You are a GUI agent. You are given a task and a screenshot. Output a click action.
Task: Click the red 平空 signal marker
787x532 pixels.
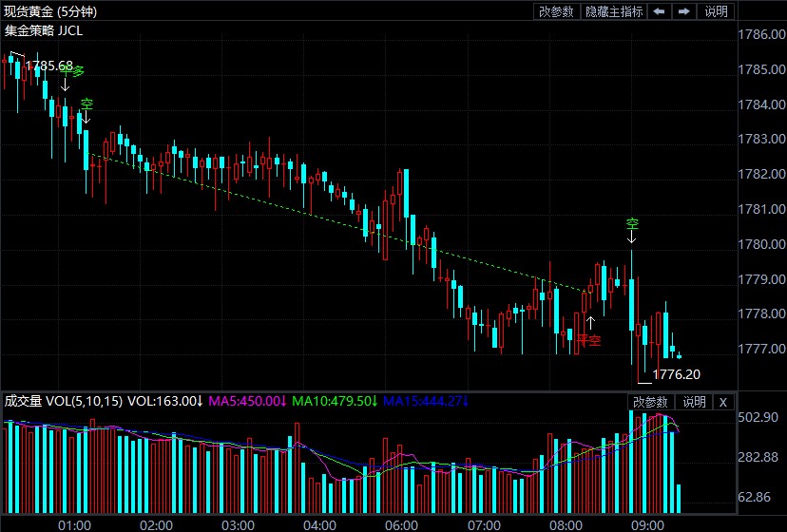(x=589, y=339)
